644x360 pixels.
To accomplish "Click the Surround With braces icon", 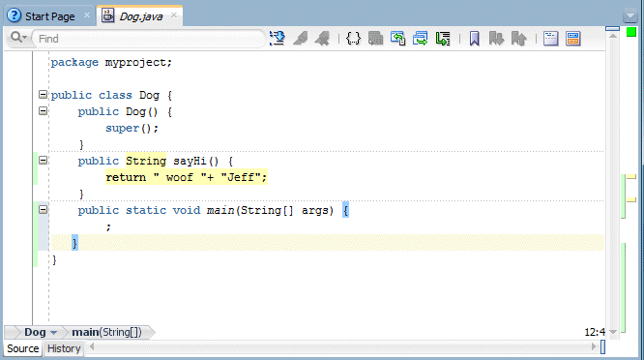I will [353, 39].
